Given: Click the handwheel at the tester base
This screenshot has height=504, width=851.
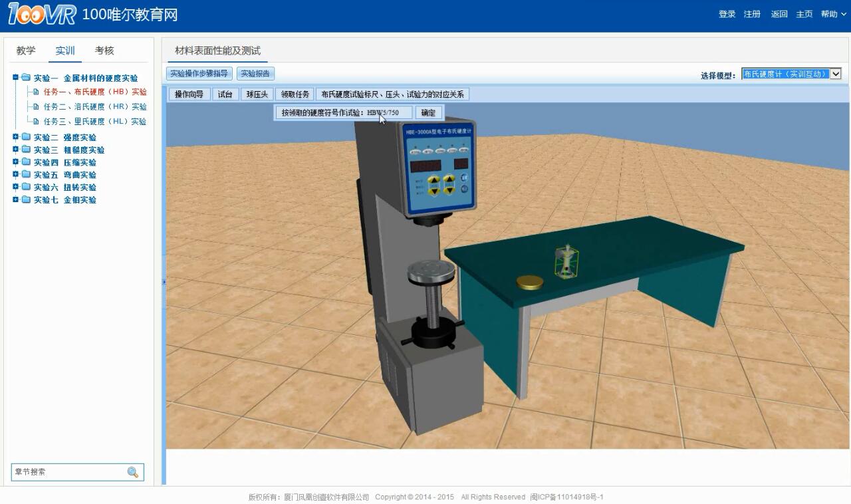Looking at the screenshot, I should (434, 331).
